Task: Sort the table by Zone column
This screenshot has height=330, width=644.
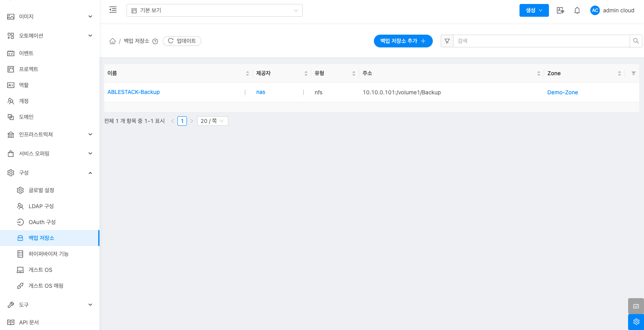Action: click(619, 74)
